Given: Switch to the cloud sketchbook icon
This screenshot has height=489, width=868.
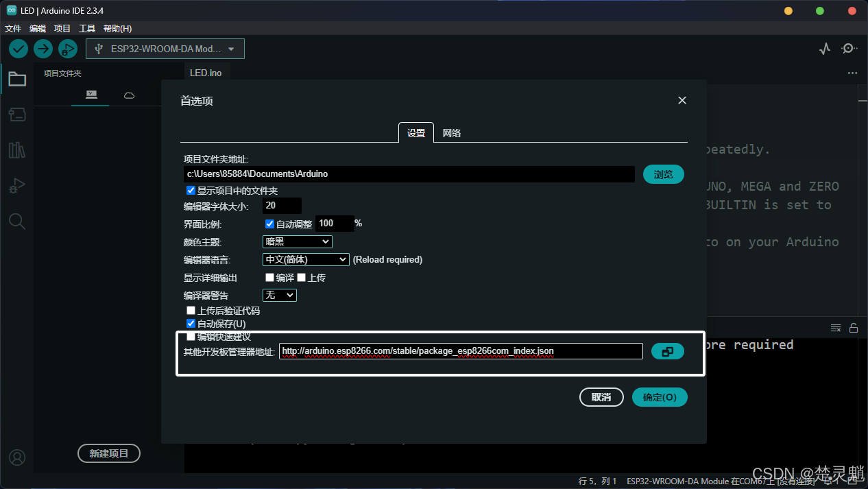Looking at the screenshot, I should point(129,95).
